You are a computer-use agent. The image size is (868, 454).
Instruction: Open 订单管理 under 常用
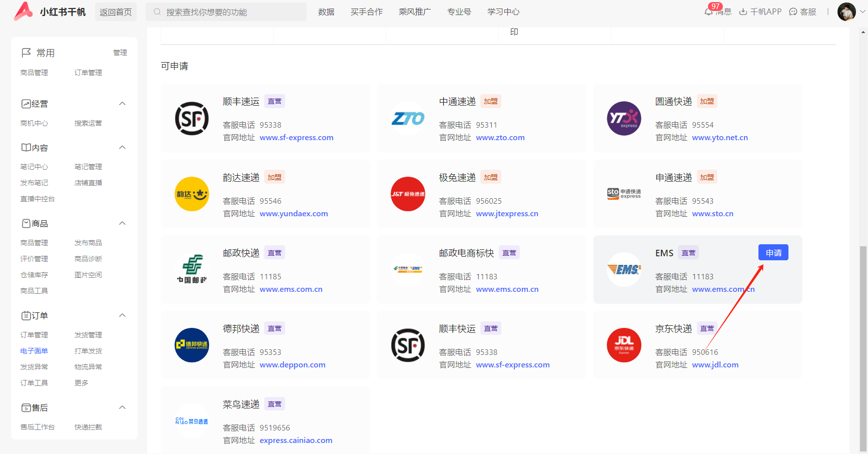point(88,73)
